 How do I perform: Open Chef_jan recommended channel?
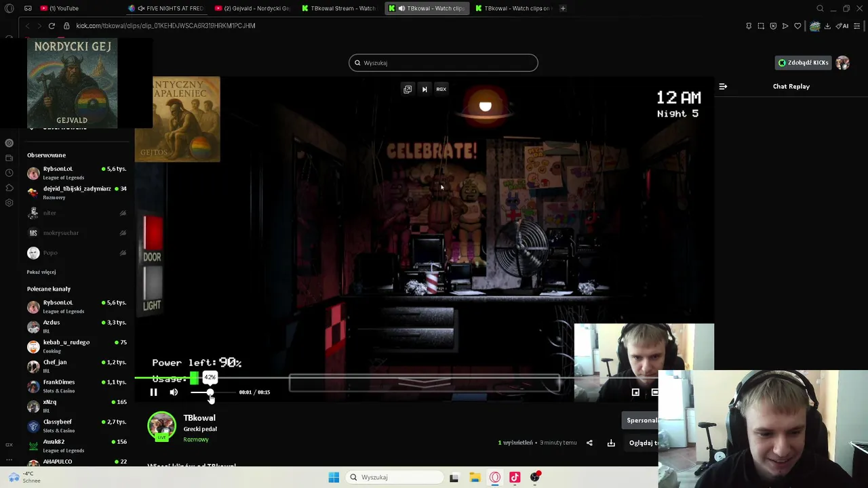pos(77,367)
